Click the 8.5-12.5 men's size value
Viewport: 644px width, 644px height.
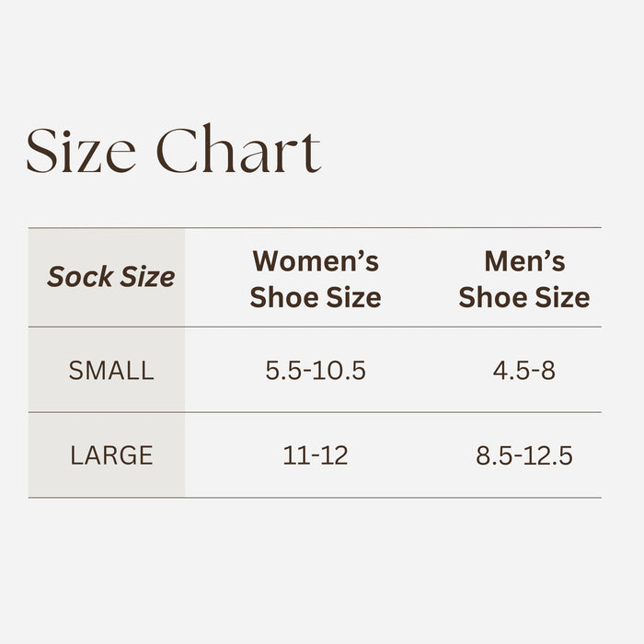click(x=524, y=455)
